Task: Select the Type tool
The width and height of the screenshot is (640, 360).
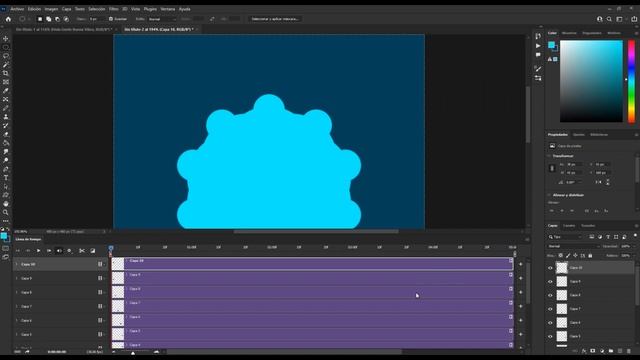Action: click(6, 178)
